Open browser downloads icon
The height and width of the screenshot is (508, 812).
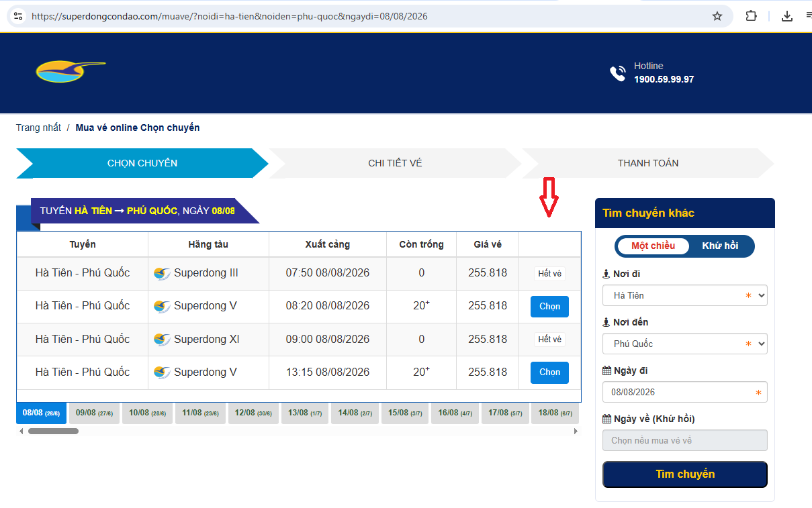787,16
